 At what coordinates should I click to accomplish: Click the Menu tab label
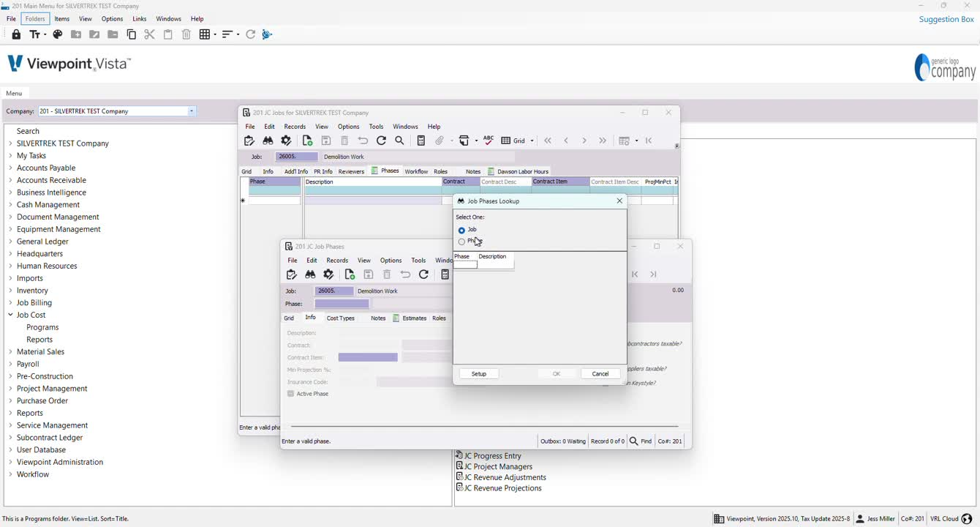pos(14,94)
